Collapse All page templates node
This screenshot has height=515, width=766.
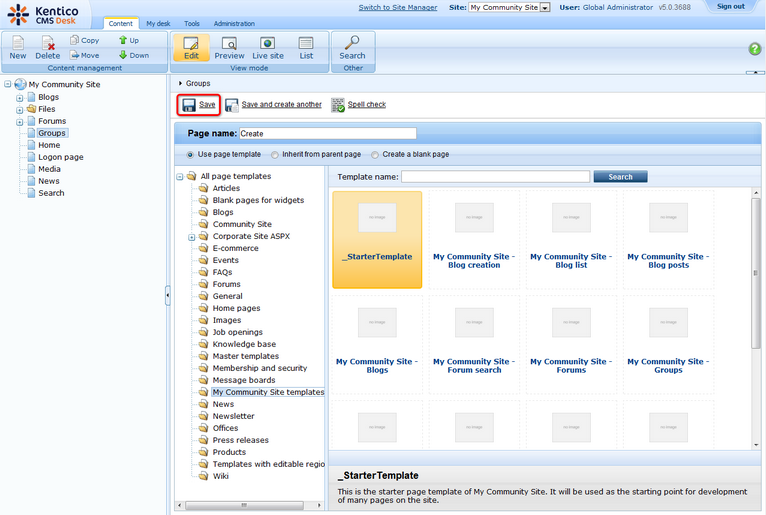(x=180, y=176)
